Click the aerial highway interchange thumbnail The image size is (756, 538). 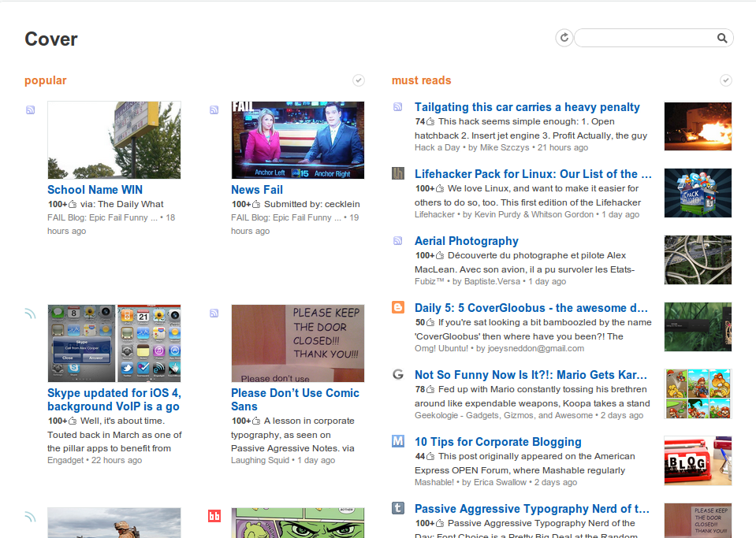[x=698, y=260]
